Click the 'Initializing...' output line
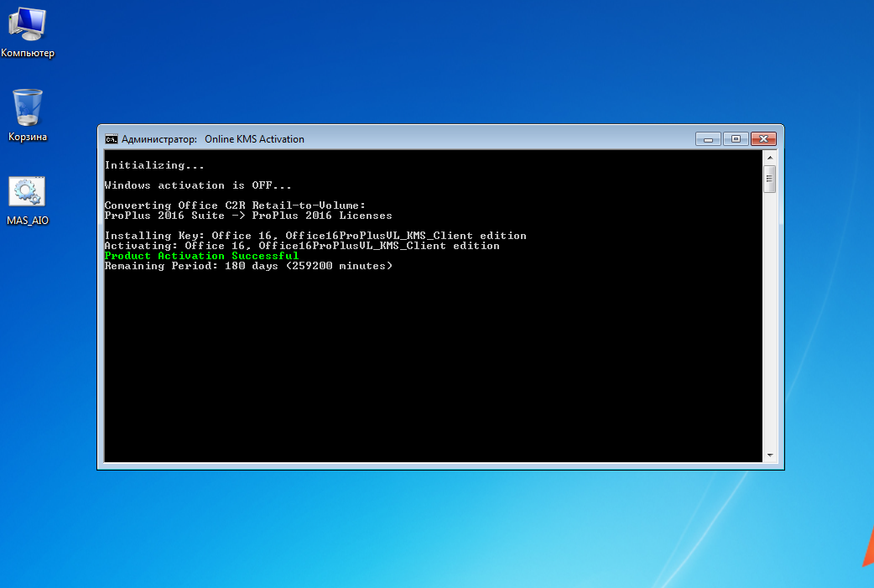Screen dimensions: 874x588 pos(154,165)
